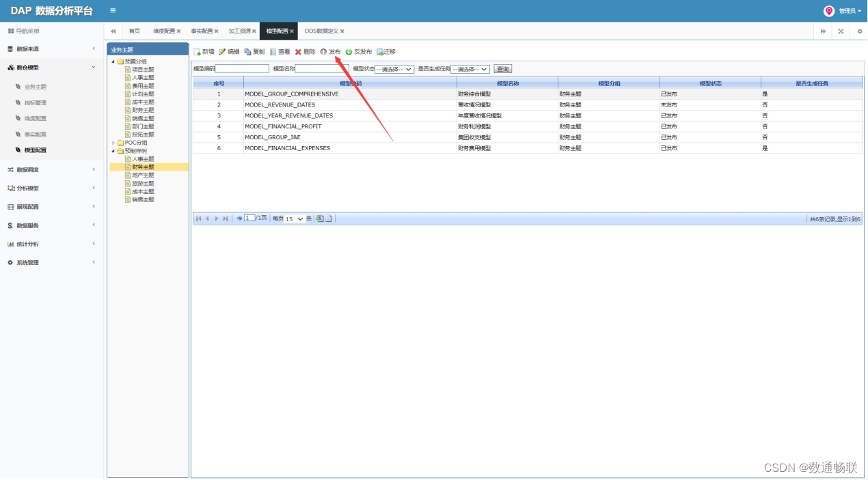Select the MODEL_FINANCIAL_PROFIT row
This screenshot has height=480, width=868.
coord(528,126)
